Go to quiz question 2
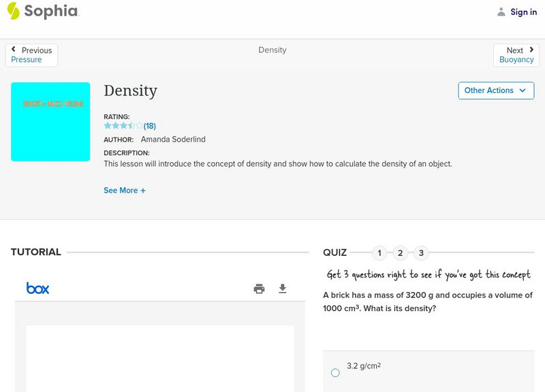This screenshot has width=545, height=392. coord(401,253)
